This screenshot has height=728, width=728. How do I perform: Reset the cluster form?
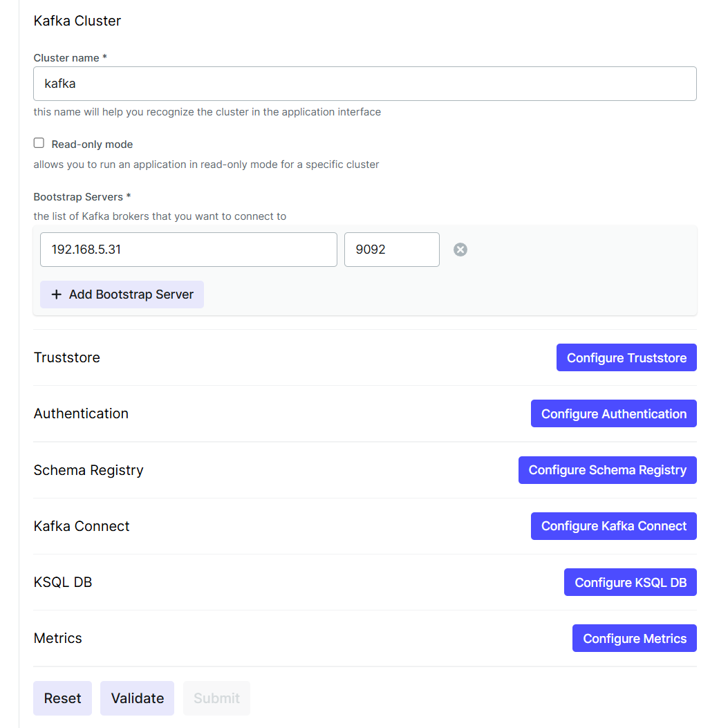coord(63,698)
